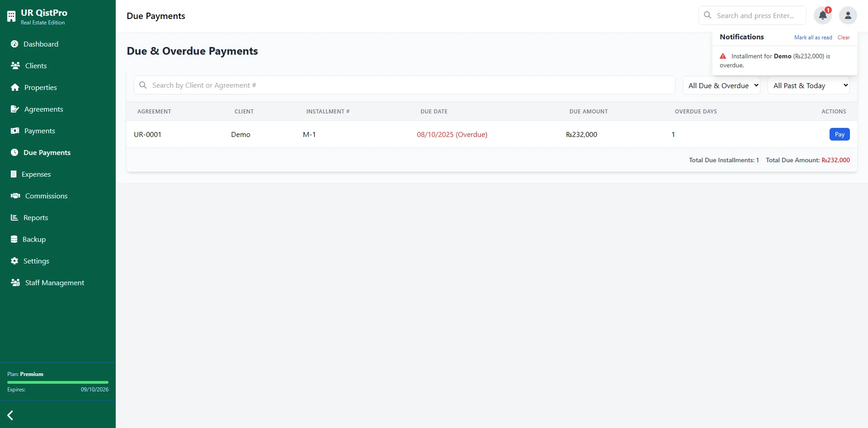Clear all notifications
The width and height of the screenshot is (868, 428).
[844, 37]
